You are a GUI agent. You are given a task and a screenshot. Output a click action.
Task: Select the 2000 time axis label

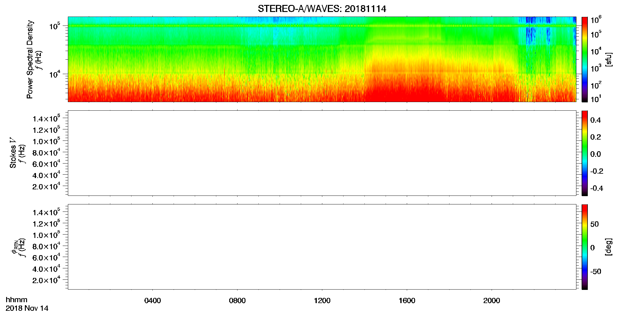click(492, 301)
